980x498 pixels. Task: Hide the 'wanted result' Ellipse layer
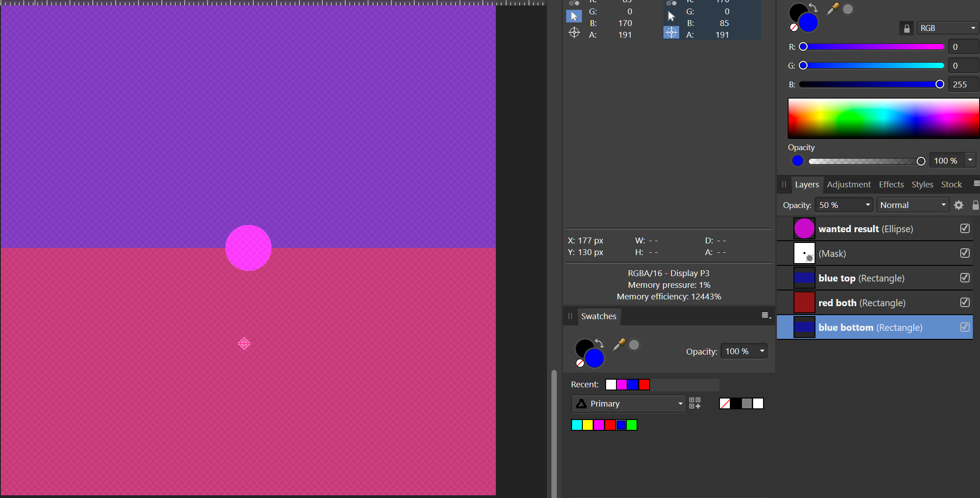965,229
